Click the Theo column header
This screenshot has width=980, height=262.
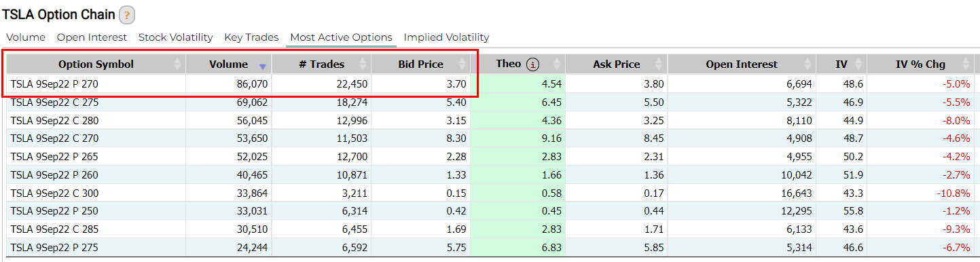pyautogui.click(x=518, y=64)
